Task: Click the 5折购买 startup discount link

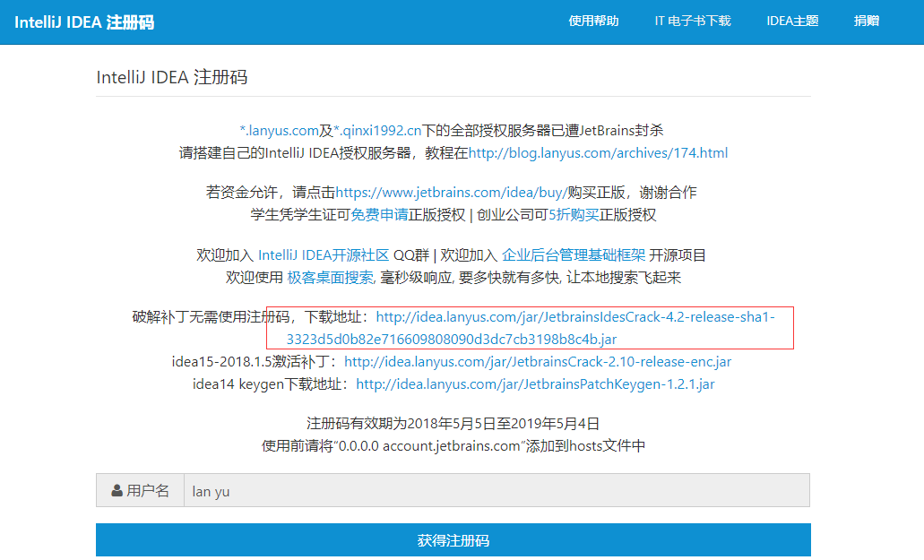Action: 574,215
